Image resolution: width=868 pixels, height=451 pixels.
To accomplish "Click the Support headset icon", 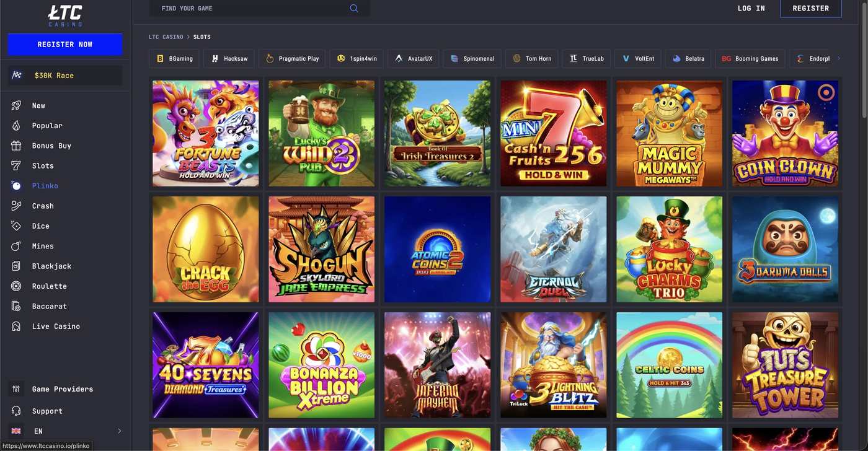I will pyautogui.click(x=16, y=411).
